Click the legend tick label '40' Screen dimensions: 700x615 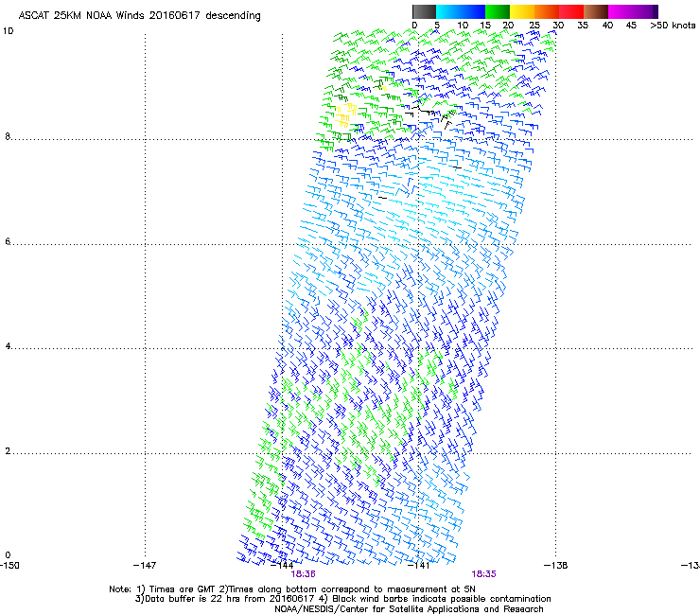pyautogui.click(x=607, y=26)
